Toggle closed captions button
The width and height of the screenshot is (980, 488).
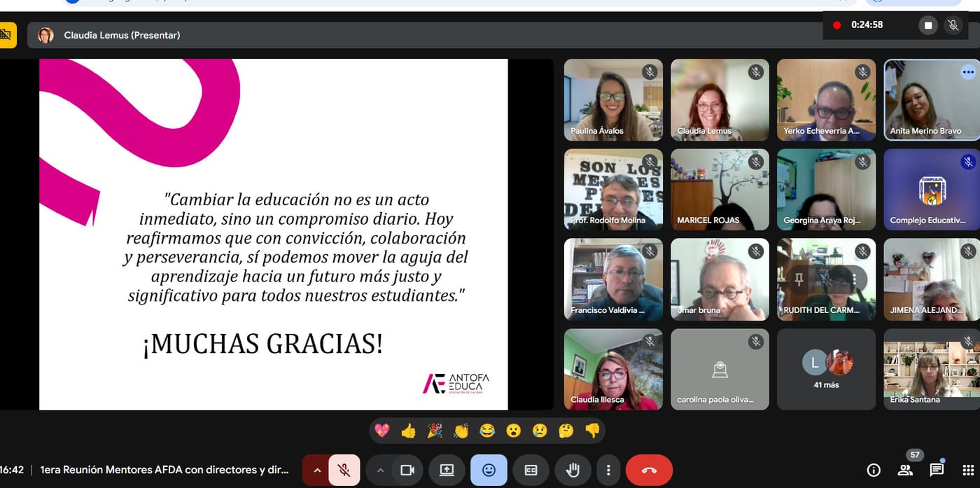coord(531,470)
